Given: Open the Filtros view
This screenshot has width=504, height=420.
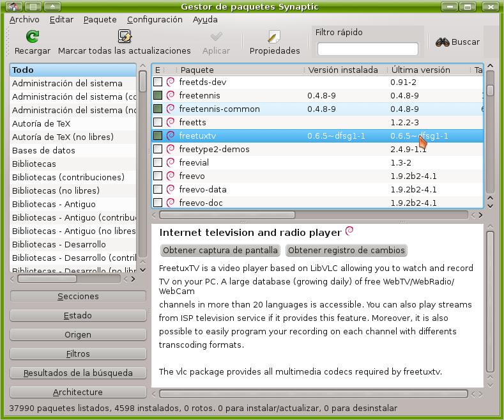Looking at the screenshot, I should (78, 354).
